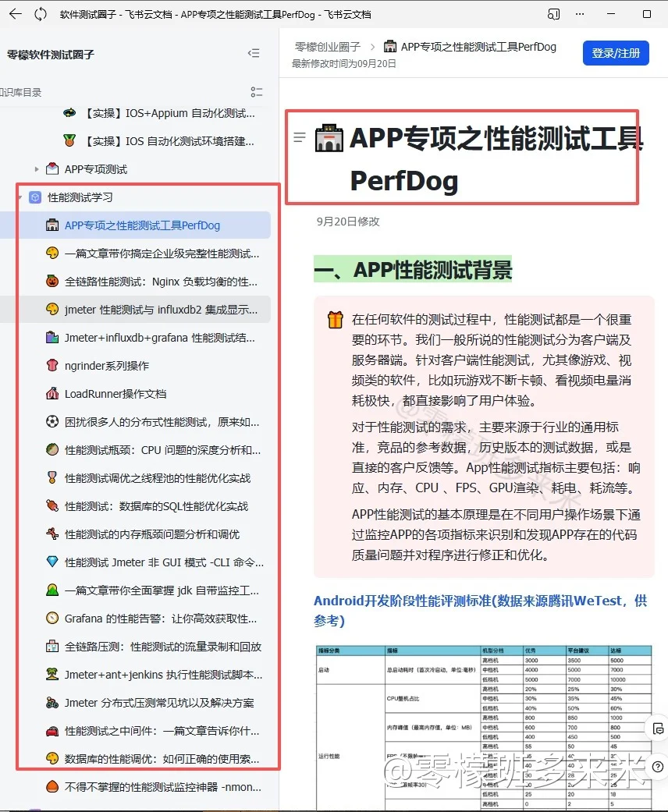Open the three-dot more options menu
The height and width of the screenshot is (812, 668).
click(579, 14)
